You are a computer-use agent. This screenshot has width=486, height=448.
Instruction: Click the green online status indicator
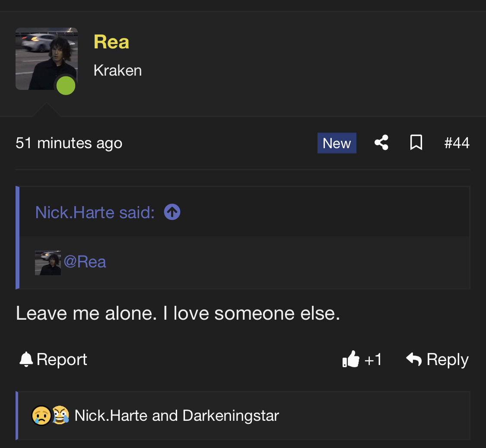coord(66,86)
